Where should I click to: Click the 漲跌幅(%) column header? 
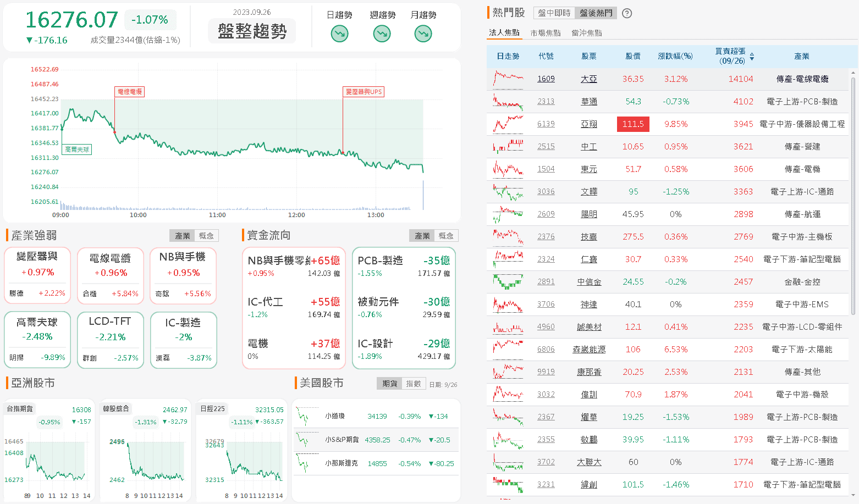[675, 57]
